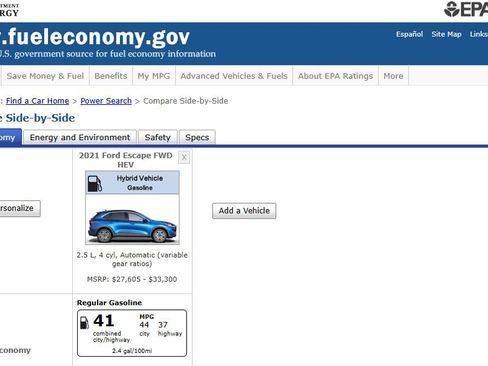Image resolution: width=488 pixels, height=366 pixels.
Task: Click the 44 city MPG value
Action: (144, 325)
